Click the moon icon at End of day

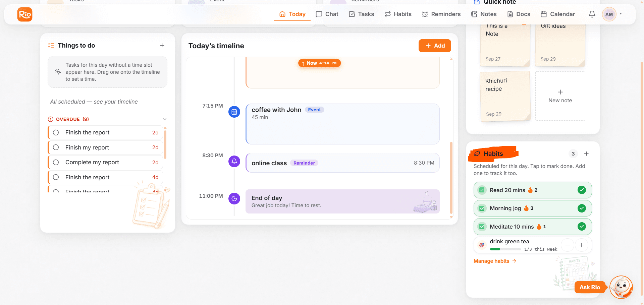click(x=234, y=198)
